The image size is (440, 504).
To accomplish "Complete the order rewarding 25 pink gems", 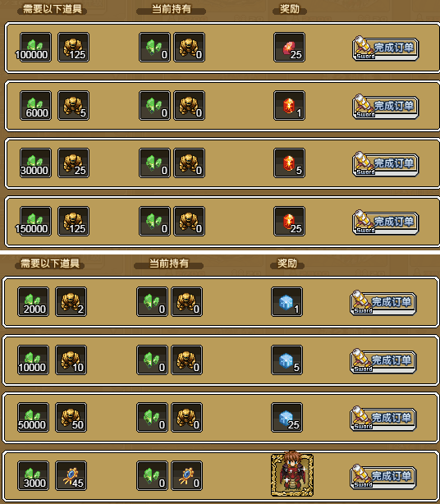I will point(386,48).
